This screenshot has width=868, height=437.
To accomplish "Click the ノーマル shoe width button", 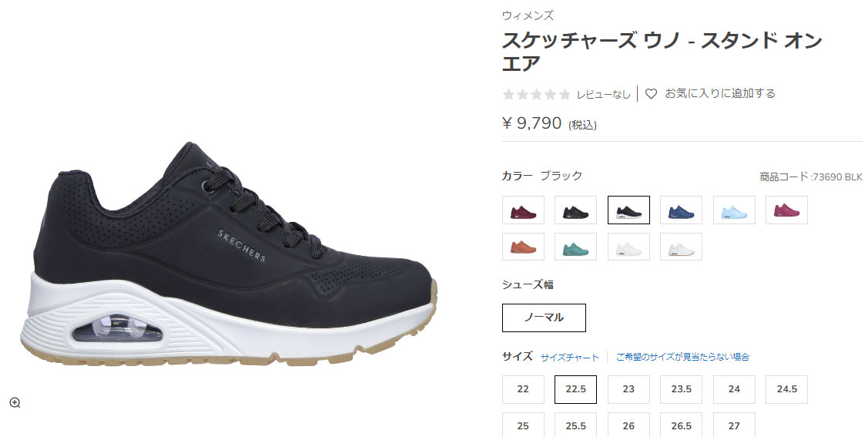I will tap(544, 318).
